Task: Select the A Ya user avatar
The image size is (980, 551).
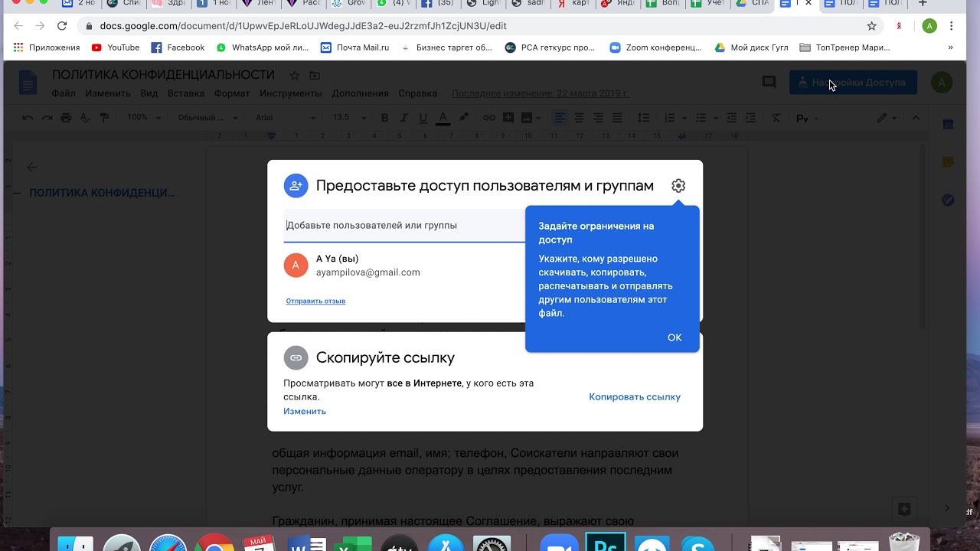Action: pos(296,266)
